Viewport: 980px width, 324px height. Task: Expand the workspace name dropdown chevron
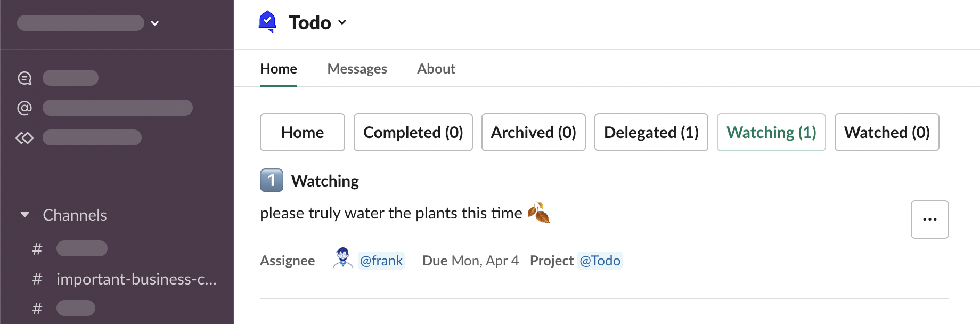(155, 23)
